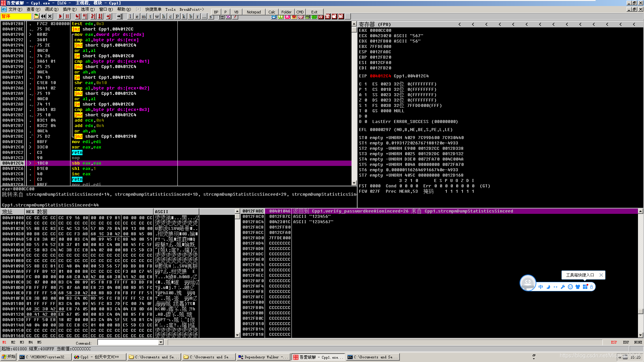The image size is (644, 362).
Task: Click the shirt skin icon on the IME bar
Action: point(578,287)
